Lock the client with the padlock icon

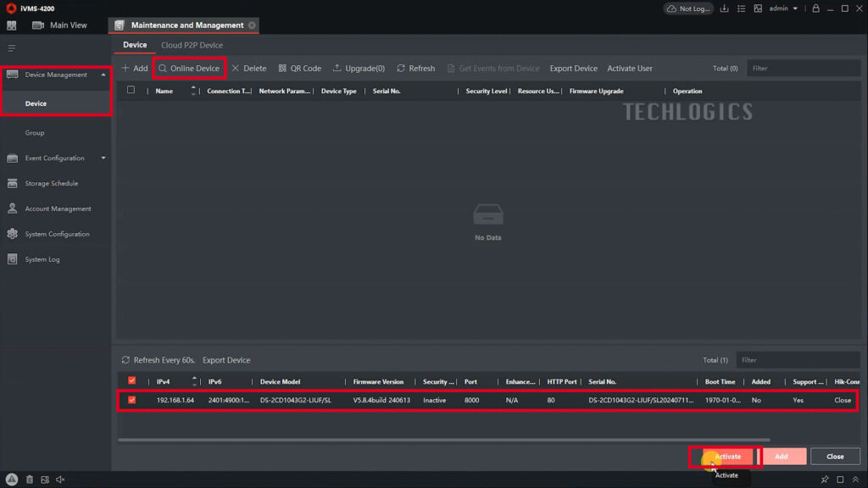click(815, 8)
